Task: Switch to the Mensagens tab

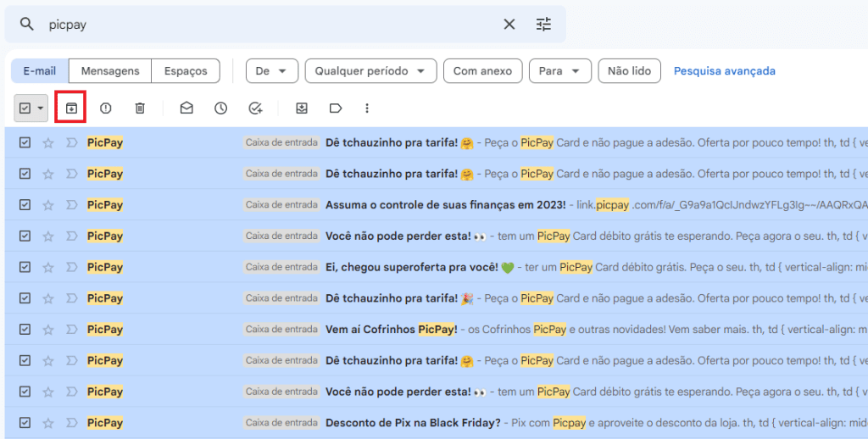Action: [110, 71]
